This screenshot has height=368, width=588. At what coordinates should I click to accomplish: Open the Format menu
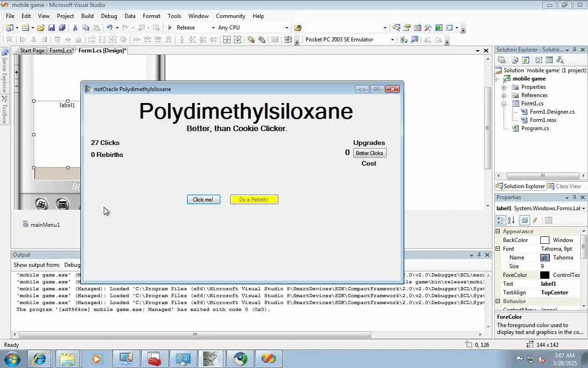pyautogui.click(x=152, y=16)
